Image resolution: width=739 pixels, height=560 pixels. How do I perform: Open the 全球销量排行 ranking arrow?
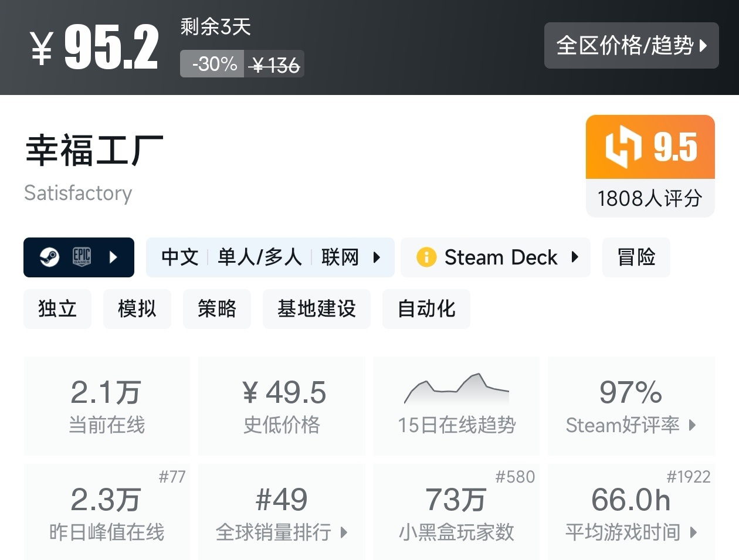344,532
